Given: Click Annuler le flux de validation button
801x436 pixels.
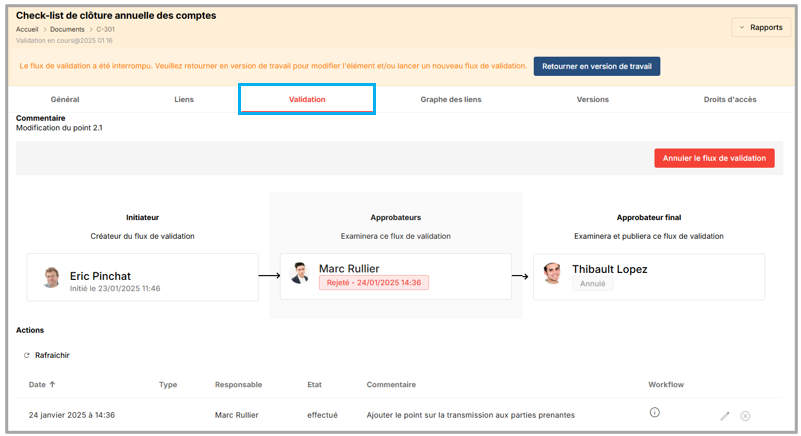Looking at the screenshot, I should 714,158.
